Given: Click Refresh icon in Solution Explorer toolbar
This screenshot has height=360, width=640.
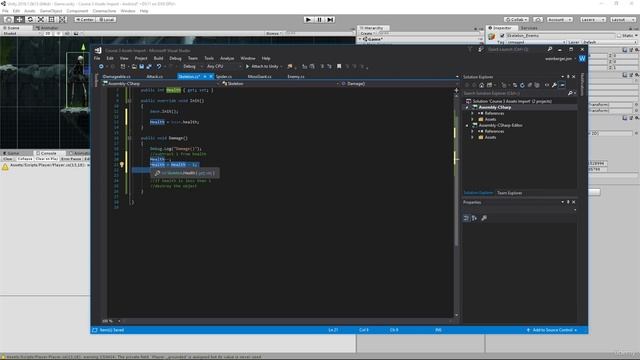Looking at the screenshot, I should coord(522,85).
